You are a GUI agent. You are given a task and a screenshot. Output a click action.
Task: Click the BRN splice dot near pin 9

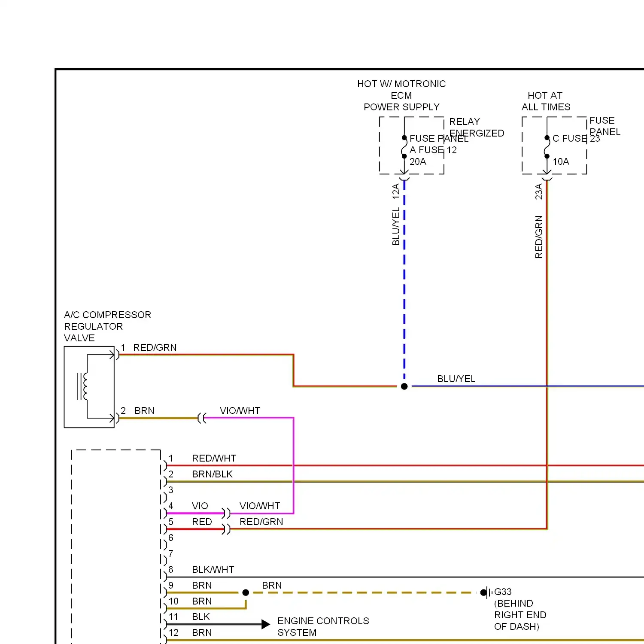[246, 592]
